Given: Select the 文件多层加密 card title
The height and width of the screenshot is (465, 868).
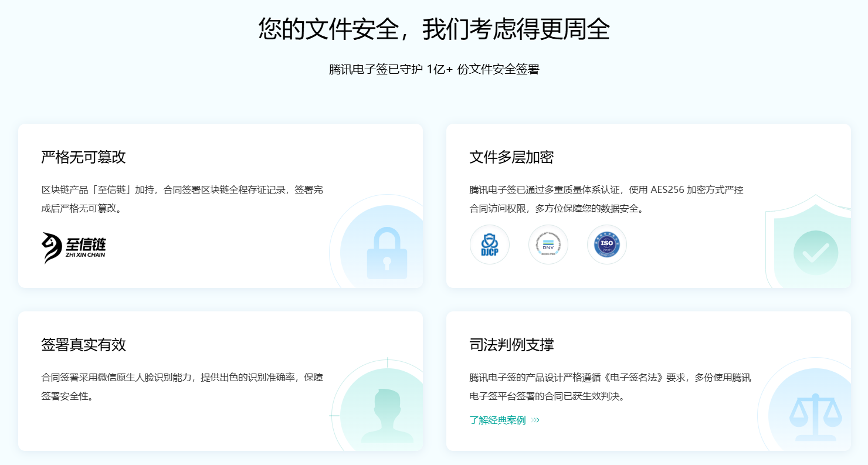Looking at the screenshot, I should (511, 157).
